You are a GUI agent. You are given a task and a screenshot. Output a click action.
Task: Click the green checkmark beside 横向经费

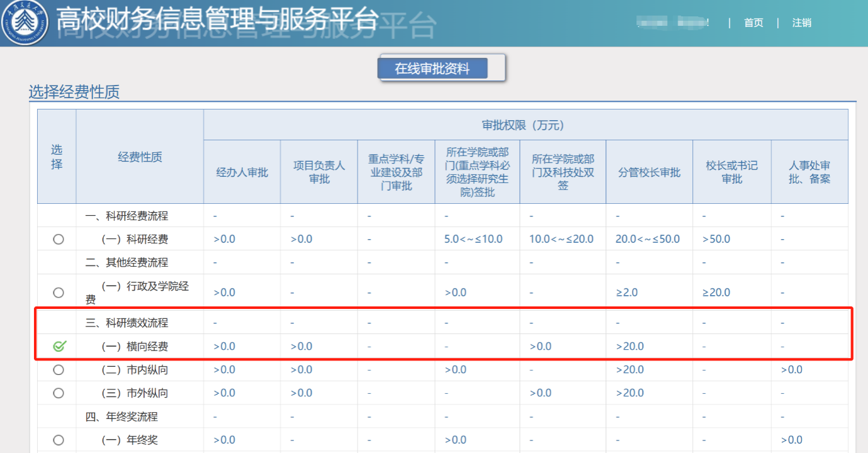(x=59, y=346)
